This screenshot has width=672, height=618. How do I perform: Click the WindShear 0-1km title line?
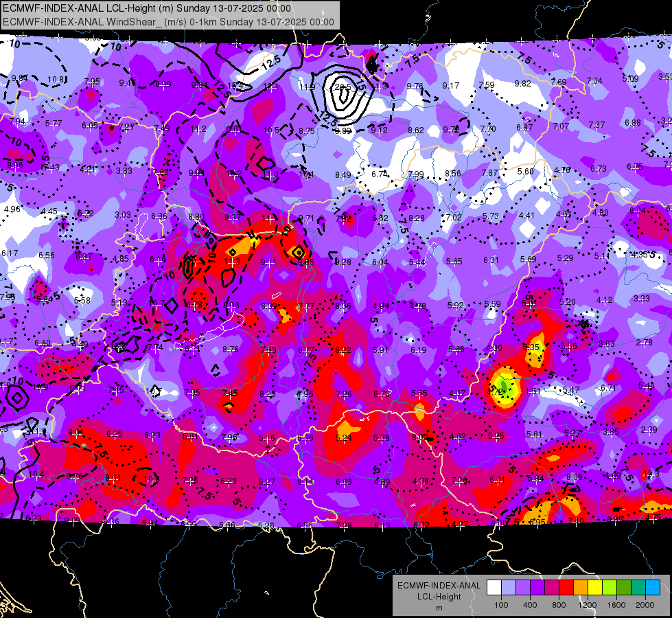(x=168, y=22)
